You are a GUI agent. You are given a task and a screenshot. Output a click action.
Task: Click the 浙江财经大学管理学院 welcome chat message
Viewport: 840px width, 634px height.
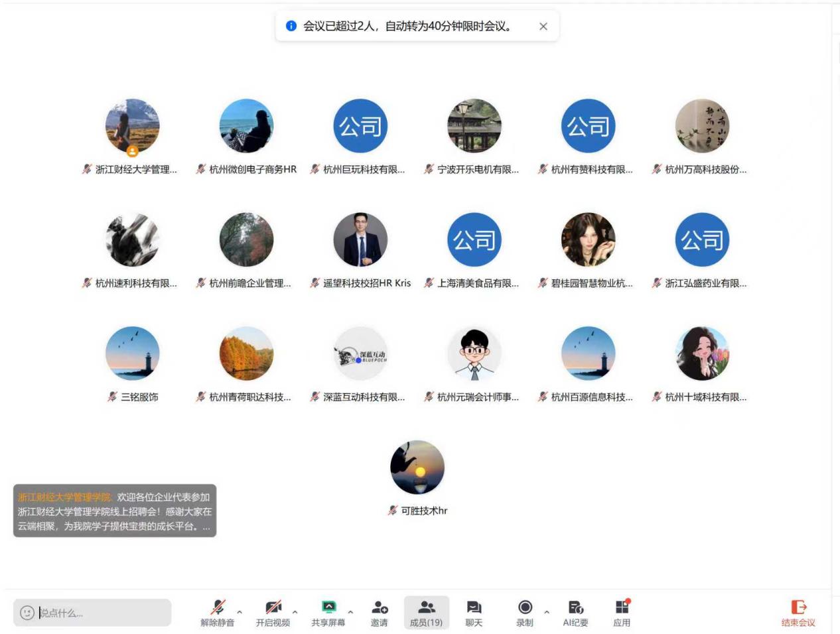(x=115, y=511)
